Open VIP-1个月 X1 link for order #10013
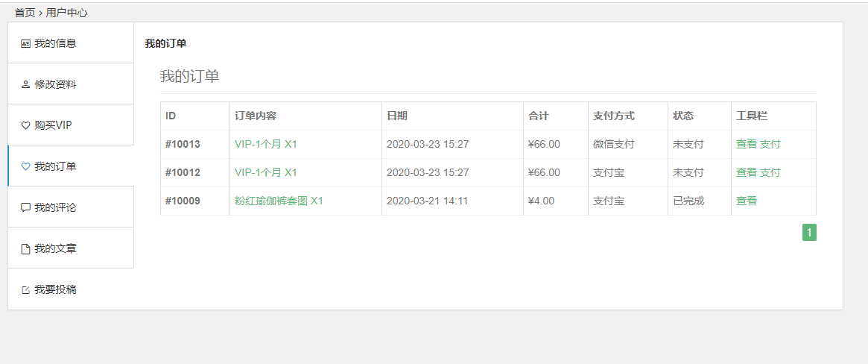Viewport: 868px width, 364px height. [265, 144]
